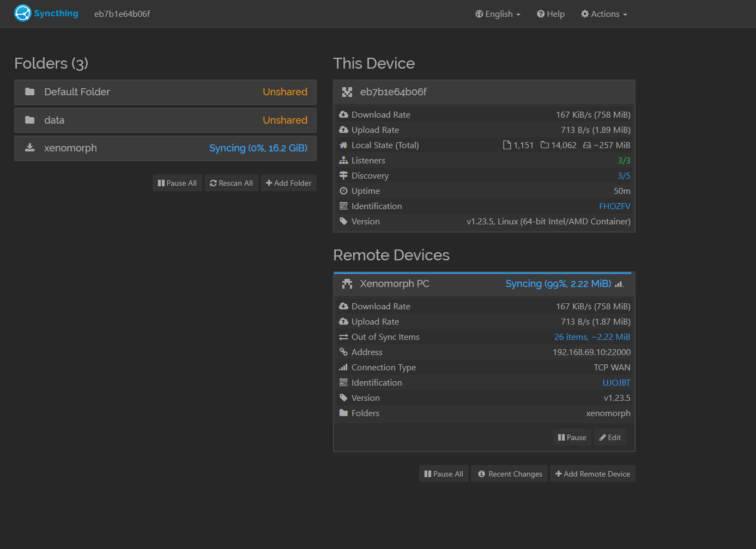Click the Syncthing logo icon

[23, 13]
